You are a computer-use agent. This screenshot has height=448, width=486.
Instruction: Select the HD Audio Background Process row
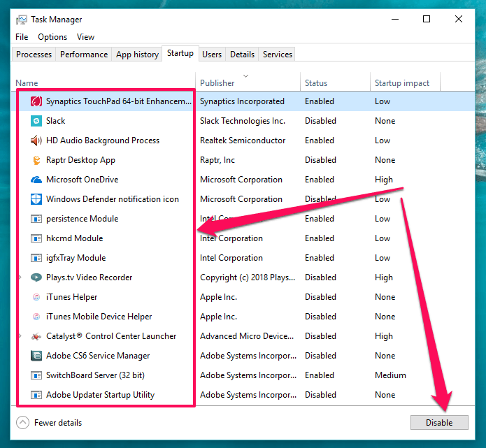point(243,140)
